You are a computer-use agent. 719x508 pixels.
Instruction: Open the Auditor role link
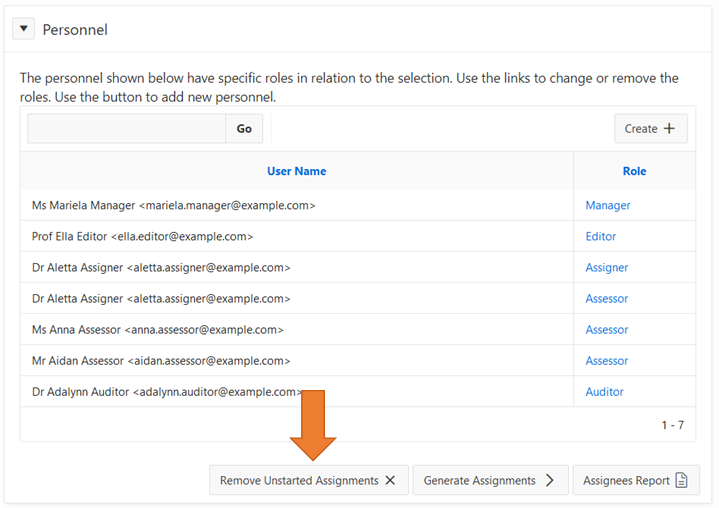tap(604, 392)
